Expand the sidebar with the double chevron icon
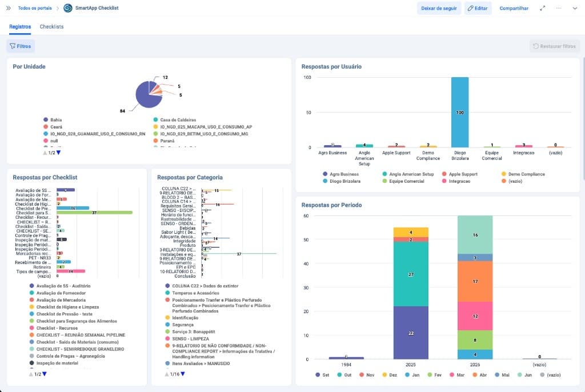Image resolution: width=585 pixels, height=392 pixels. pyautogui.click(x=8, y=8)
